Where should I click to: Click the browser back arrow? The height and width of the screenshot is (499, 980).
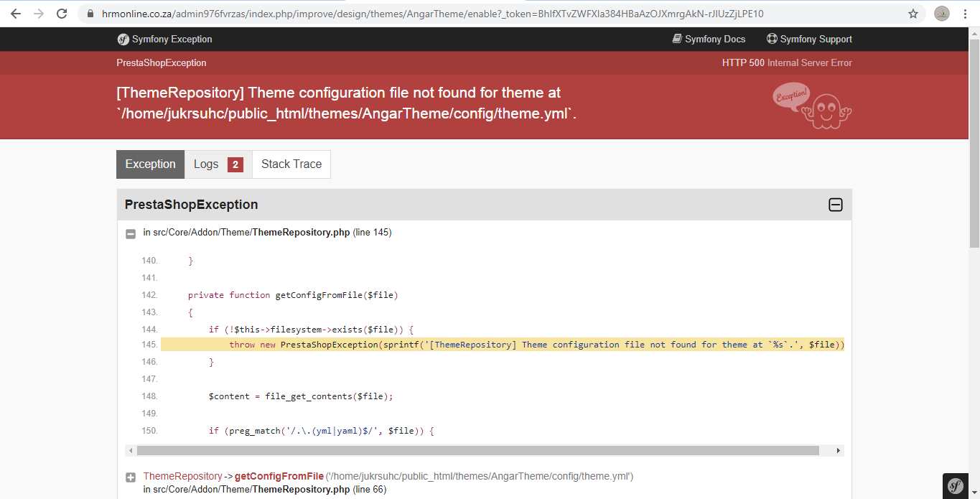point(16,14)
